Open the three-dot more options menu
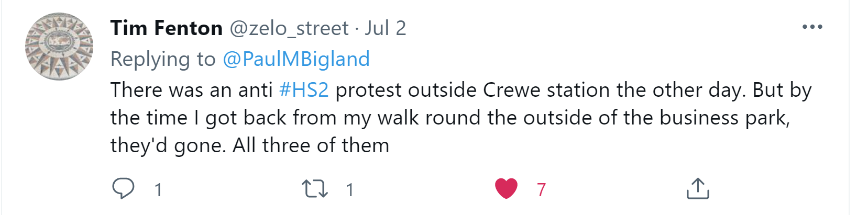The width and height of the screenshot is (868, 215). 812,27
